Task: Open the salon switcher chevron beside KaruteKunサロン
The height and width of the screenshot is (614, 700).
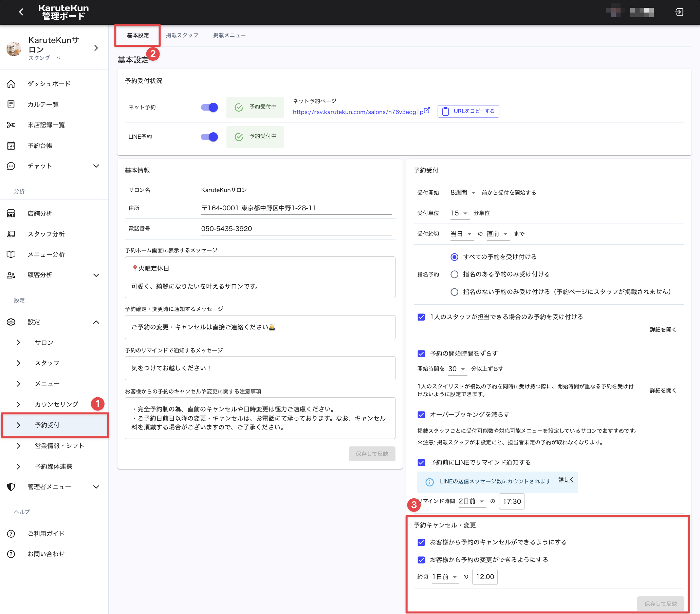Action: tap(96, 48)
